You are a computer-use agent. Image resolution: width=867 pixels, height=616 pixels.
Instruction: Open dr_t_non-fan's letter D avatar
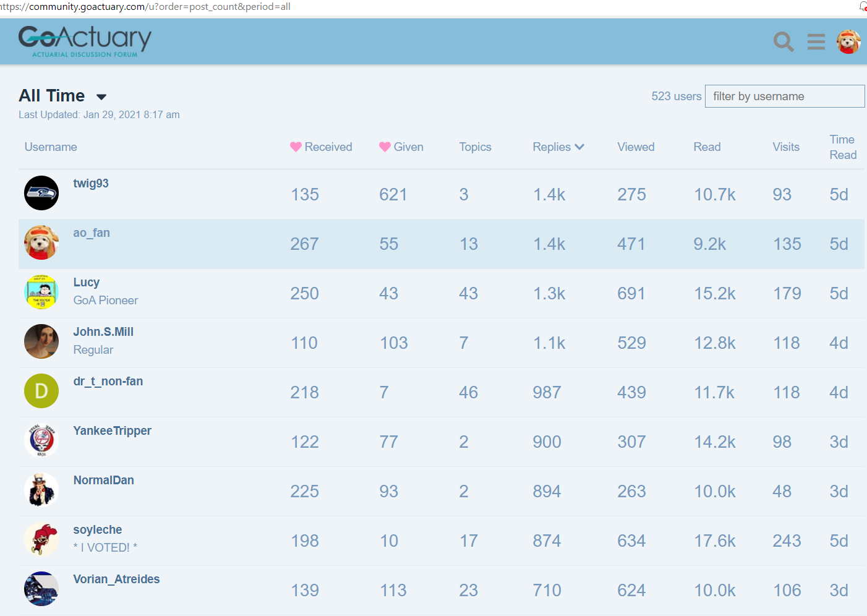coord(41,391)
